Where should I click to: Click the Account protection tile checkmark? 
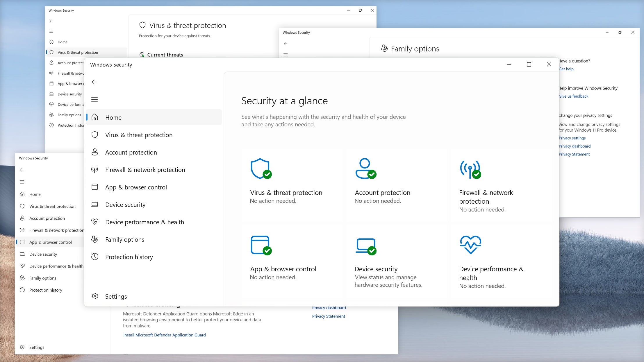(372, 175)
